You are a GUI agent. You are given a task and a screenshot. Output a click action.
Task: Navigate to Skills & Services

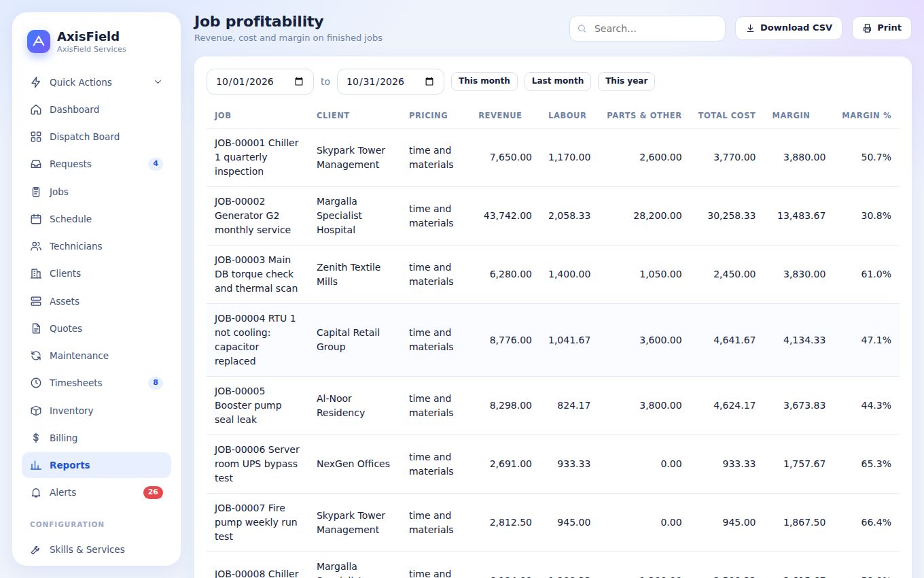[96, 549]
